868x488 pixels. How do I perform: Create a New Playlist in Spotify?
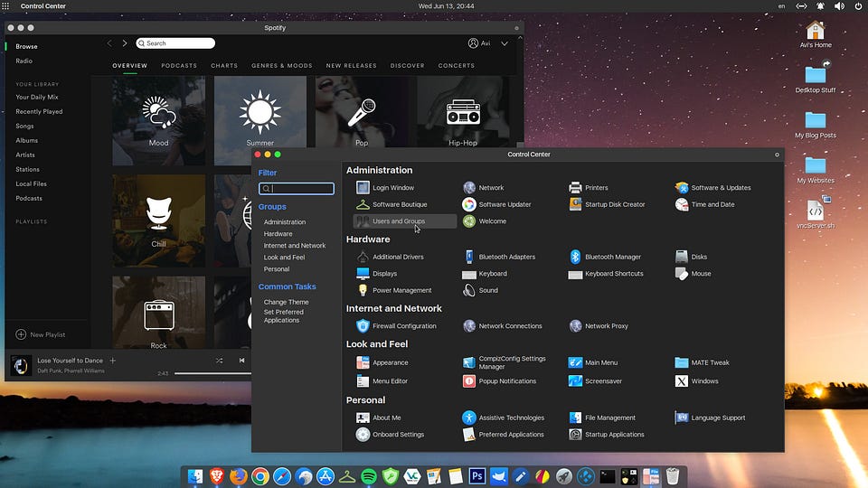(x=41, y=334)
